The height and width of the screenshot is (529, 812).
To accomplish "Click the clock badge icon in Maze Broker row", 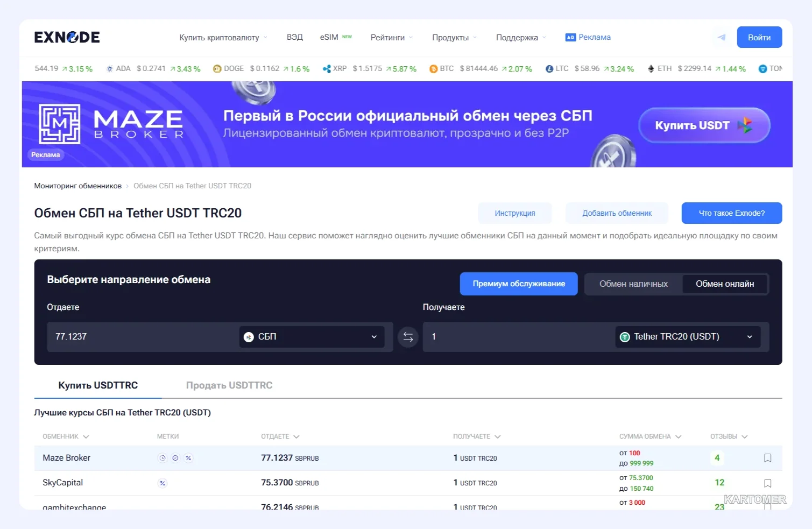I will 163,458.
